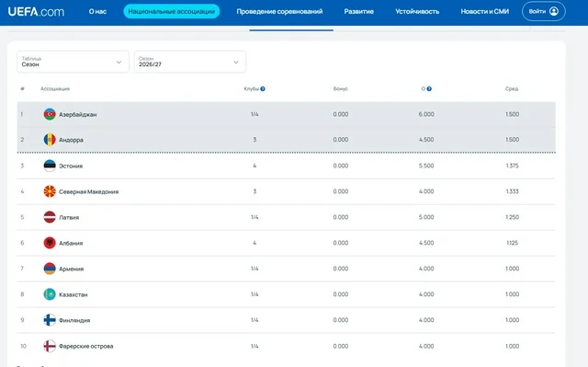Click the Бонус column header
Viewport: 588px width, 367px height.
[x=341, y=89]
